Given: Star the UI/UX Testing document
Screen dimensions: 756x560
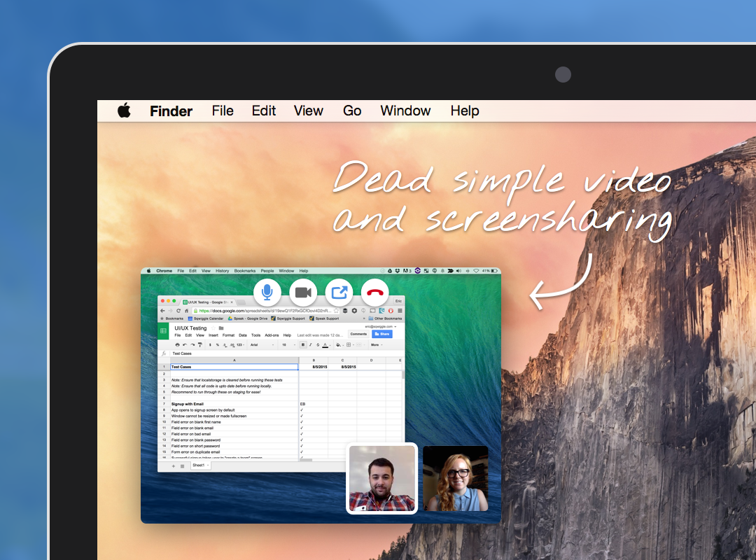Looking at the screenshot, I should pos(213,328).
